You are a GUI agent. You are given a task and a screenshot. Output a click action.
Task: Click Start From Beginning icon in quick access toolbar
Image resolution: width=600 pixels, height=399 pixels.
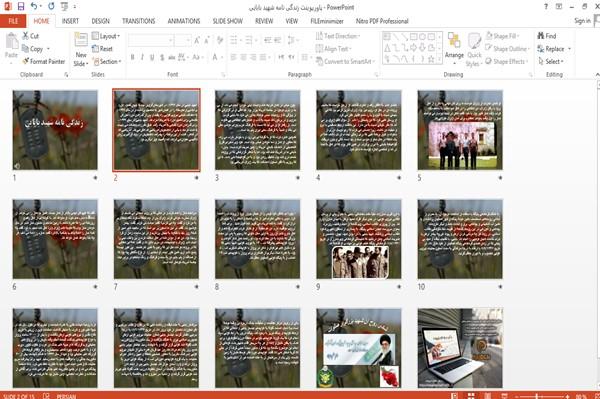click(64, 7)
